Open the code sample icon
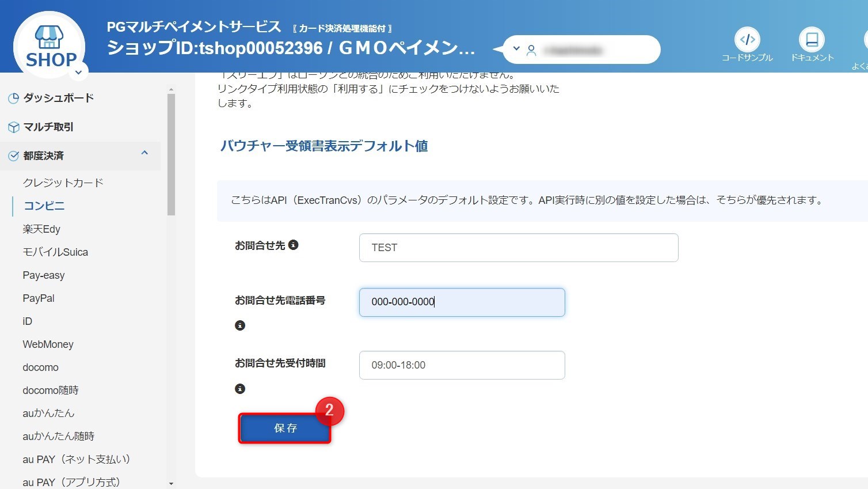Viewport: 868px width, 489px height. [747, 40]
